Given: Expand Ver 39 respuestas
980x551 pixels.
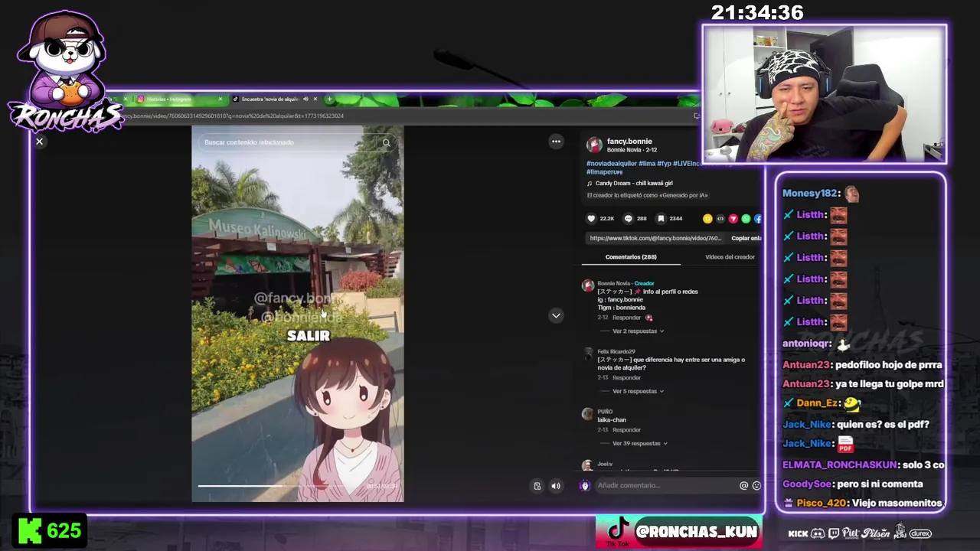Looking at the screenshot, I should 640,443.
